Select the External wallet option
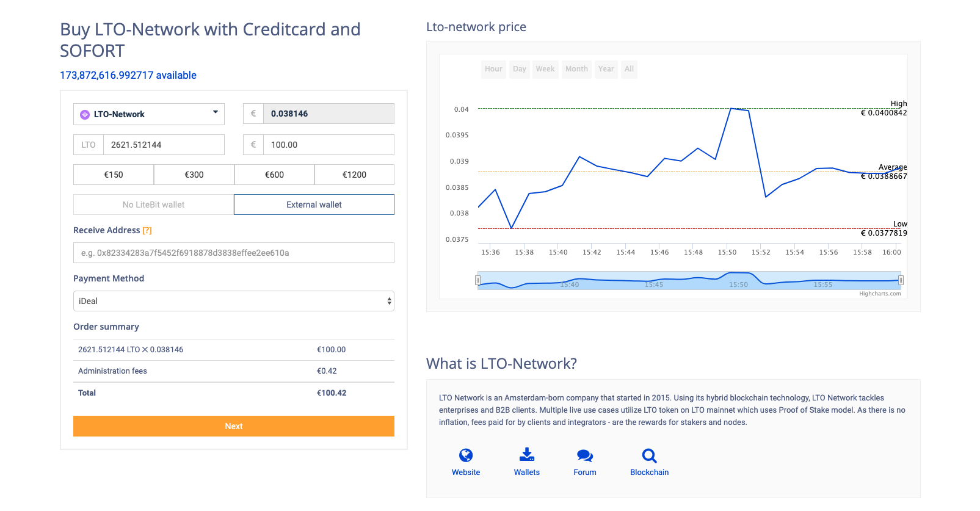Screen dimensions: 980x511 point(314,205)
